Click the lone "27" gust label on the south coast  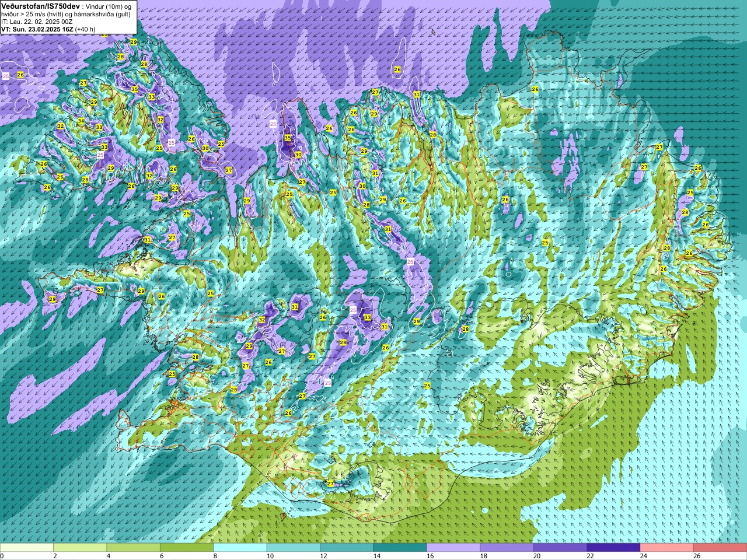point(330,484)
